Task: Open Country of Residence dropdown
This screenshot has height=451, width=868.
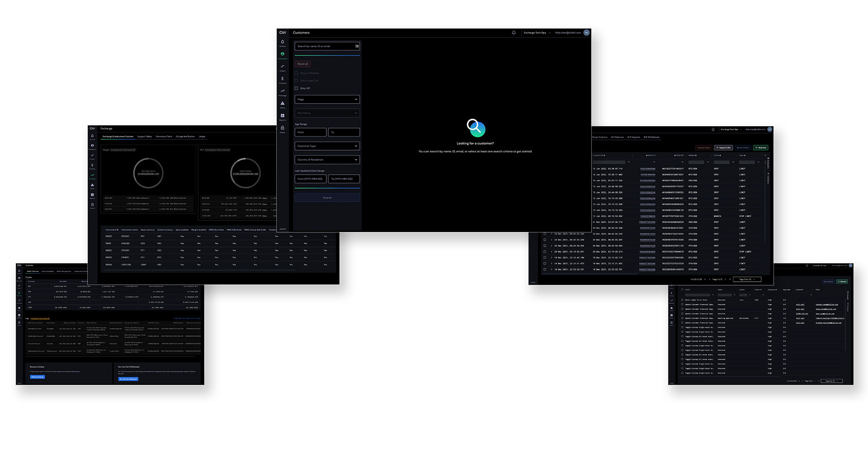Action: [x=327, y=160]
